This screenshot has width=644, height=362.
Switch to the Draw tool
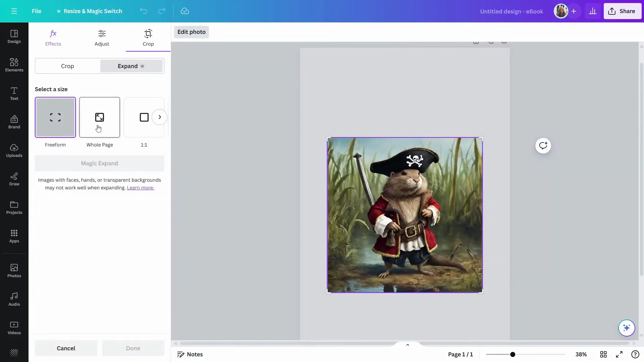click(14, 179)
